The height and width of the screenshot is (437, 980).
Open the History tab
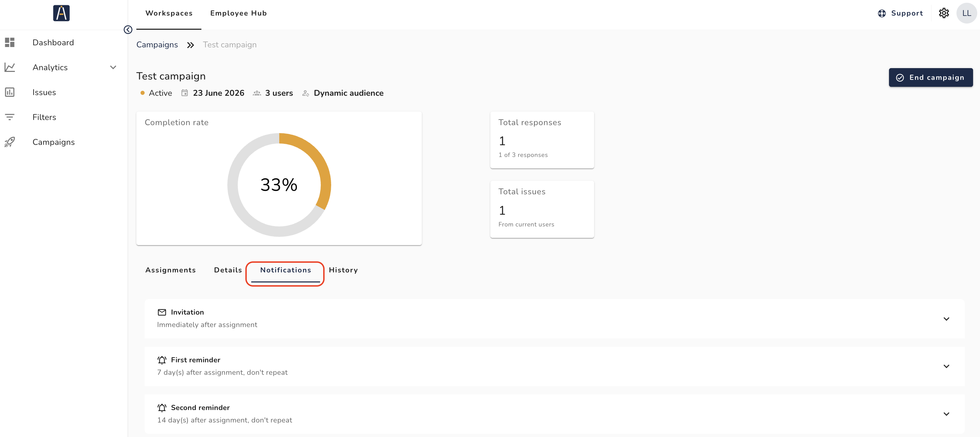tap(343, 270)
